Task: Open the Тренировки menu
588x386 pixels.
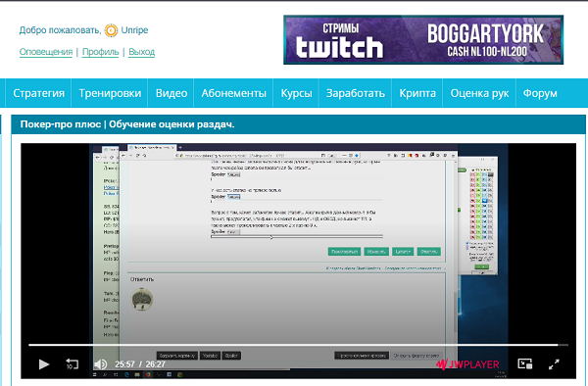Action: pos(110,93)
